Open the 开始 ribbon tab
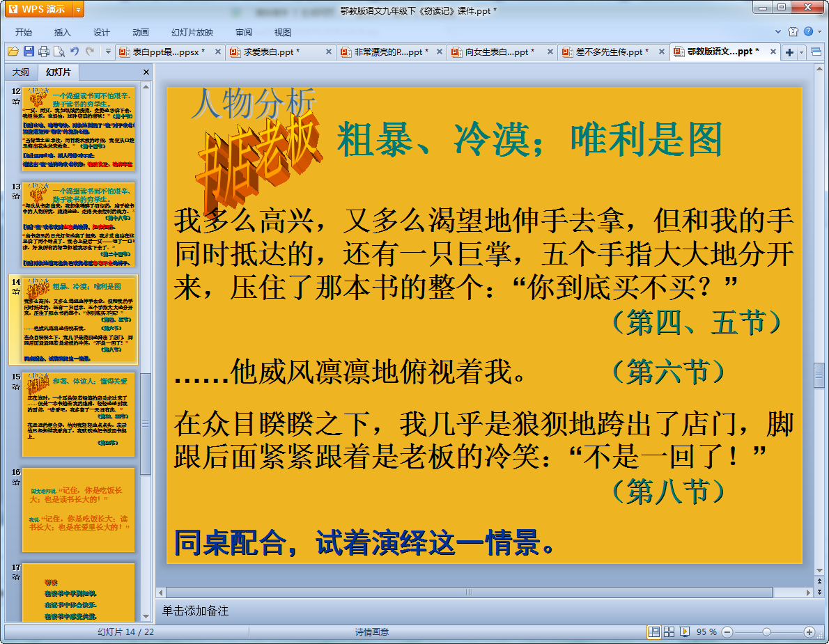 tap(23, 32)
